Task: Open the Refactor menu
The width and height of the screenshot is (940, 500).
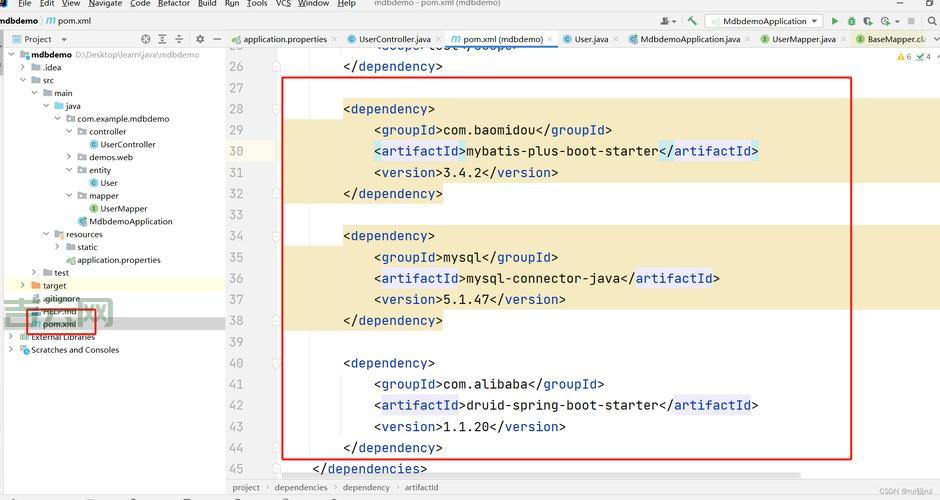Action: [173, 4]
